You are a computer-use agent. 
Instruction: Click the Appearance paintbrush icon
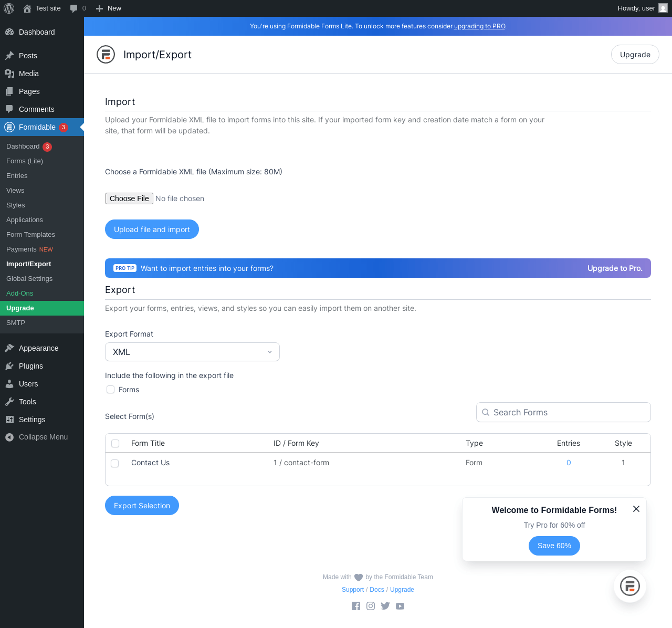tap(9, 348)
